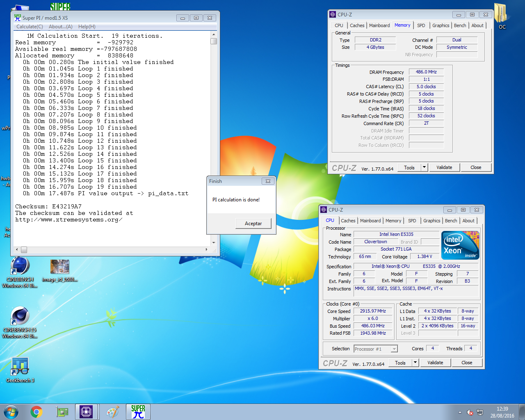Open the CINEBENCH 15 desktop shortcut
This screenshot has width=525, height=420.
coord(20,323)
